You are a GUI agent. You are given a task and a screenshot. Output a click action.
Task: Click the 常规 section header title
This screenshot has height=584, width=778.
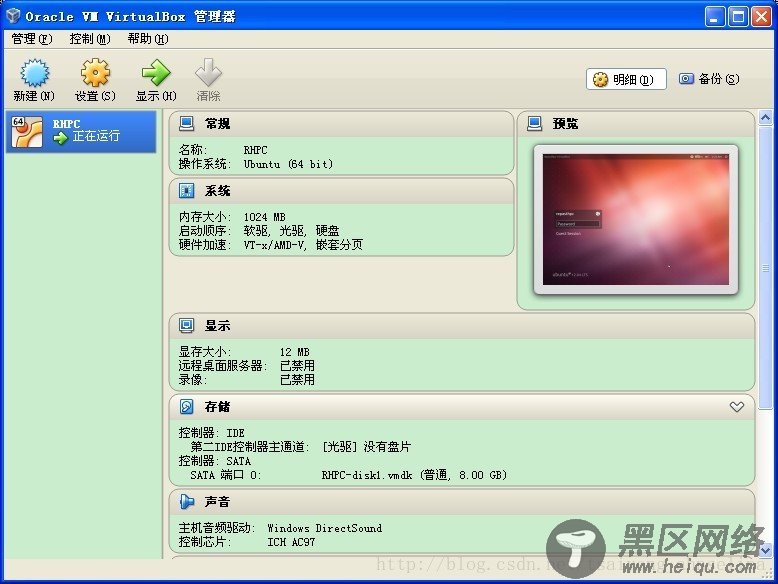coord(217,124)
